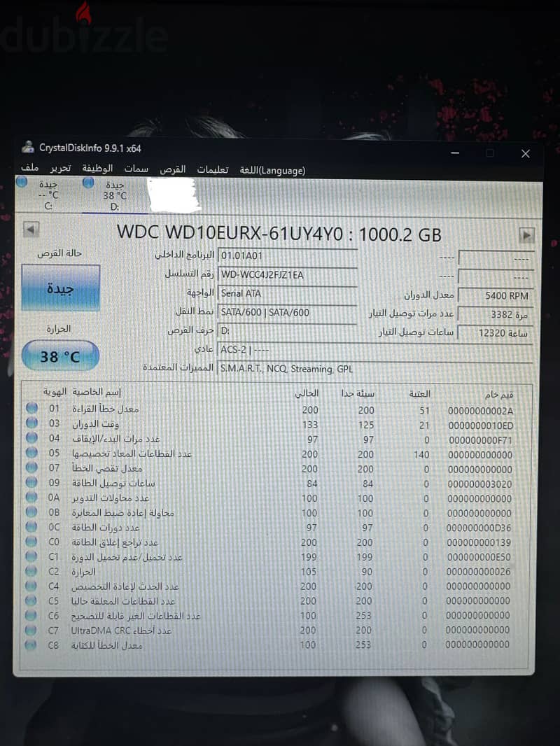560x746 pixels.
Task: Click status orb of attribute C1 row
Action: [x=31, y=556]
